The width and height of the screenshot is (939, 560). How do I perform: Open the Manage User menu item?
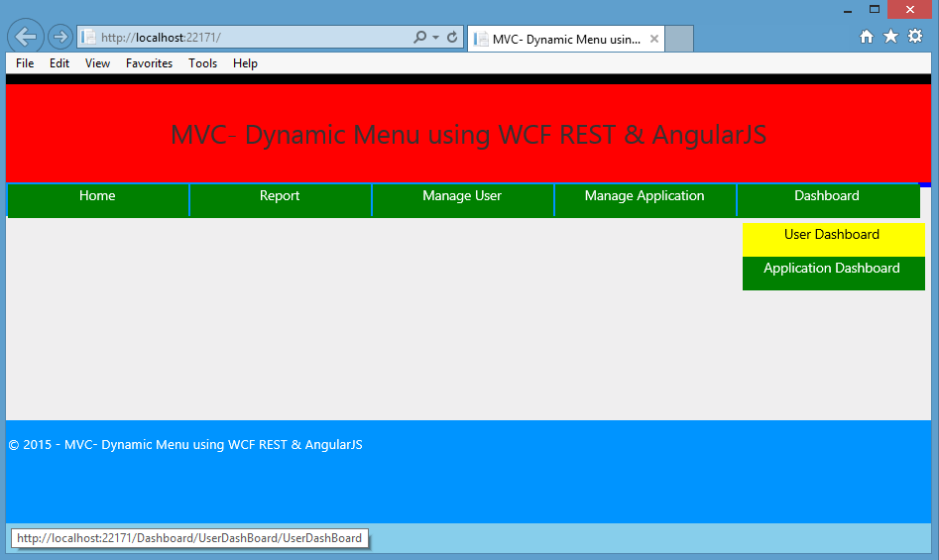pos(462,200)
